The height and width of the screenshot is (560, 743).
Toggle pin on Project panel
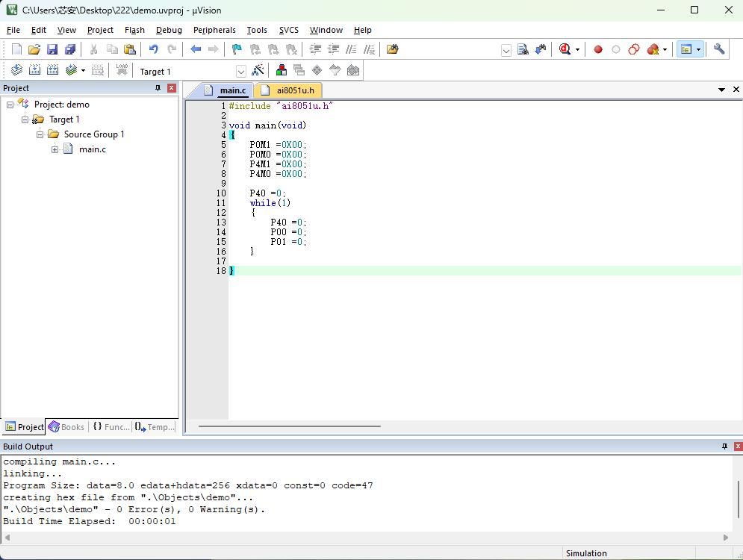158,88
